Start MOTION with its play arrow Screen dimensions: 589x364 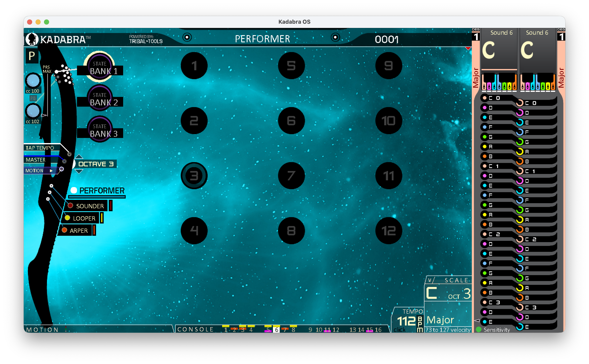(51, 171)
